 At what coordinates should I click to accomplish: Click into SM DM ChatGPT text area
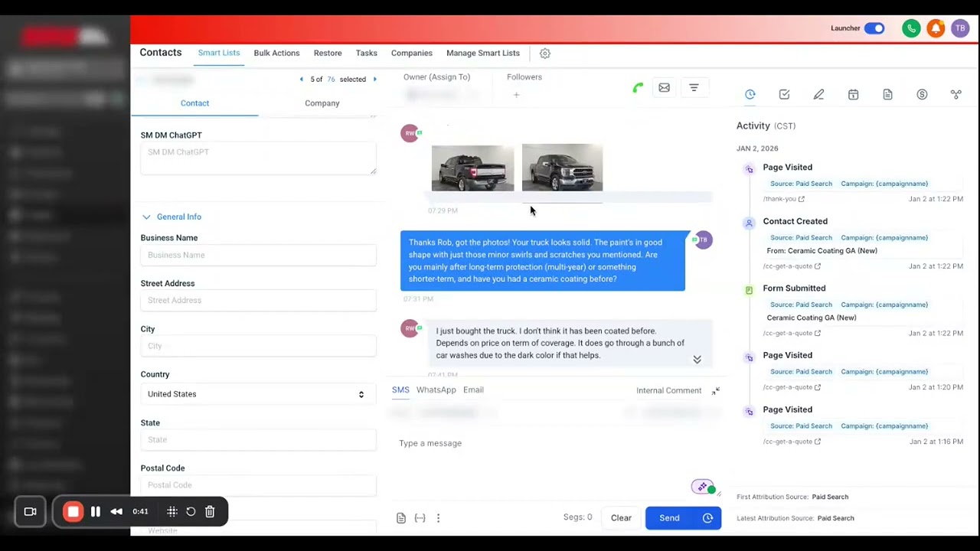258,159
